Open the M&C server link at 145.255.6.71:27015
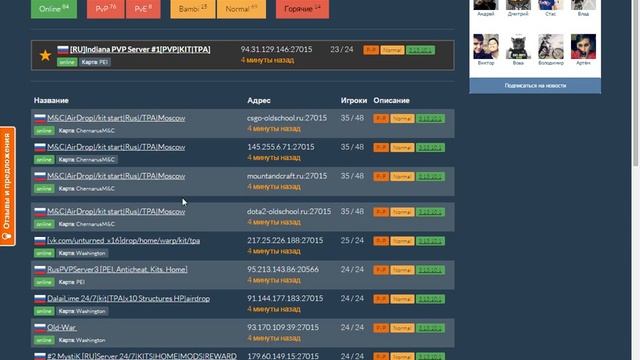Viewport: 640px width, 360px height. (x=116, y=147)
